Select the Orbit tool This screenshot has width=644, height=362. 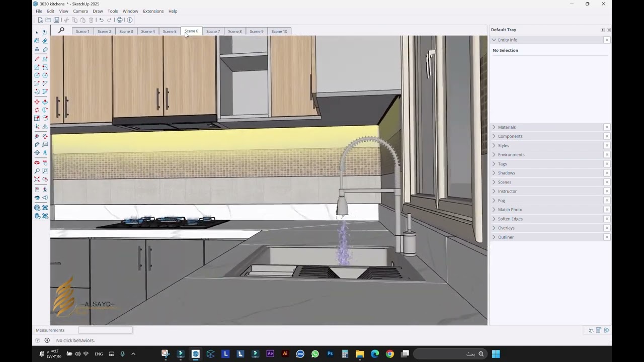pyautogui.click(x=37, y=162)
